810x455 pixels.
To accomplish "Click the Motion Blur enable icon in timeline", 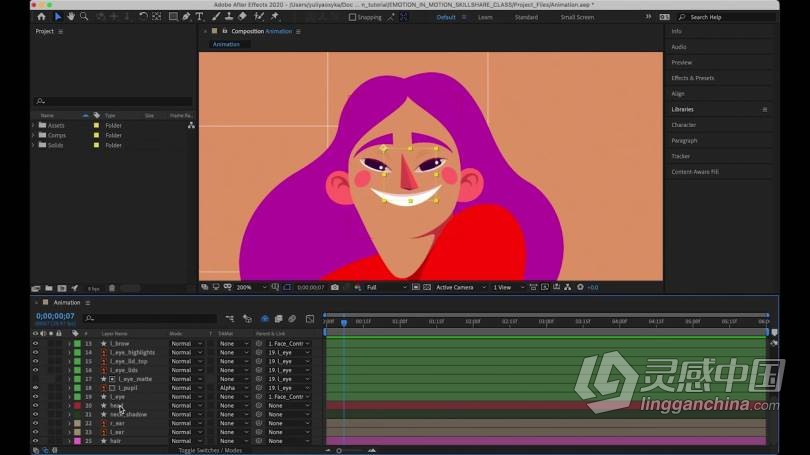I will click(292, 319).
